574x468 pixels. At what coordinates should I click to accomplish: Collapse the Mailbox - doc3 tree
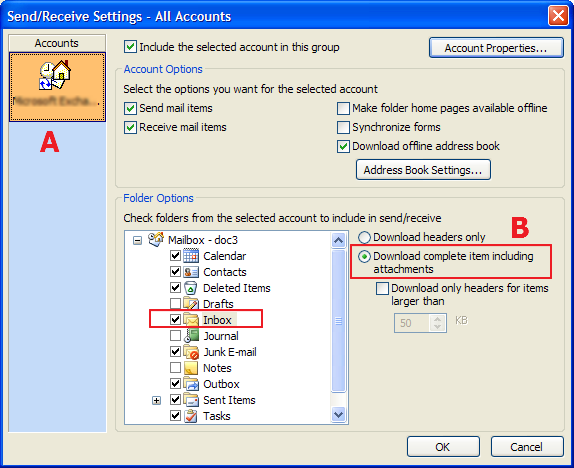tap(137, 241)
